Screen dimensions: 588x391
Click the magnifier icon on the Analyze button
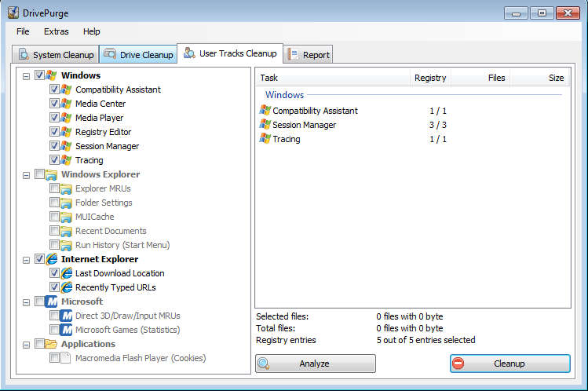pos(264,364)
